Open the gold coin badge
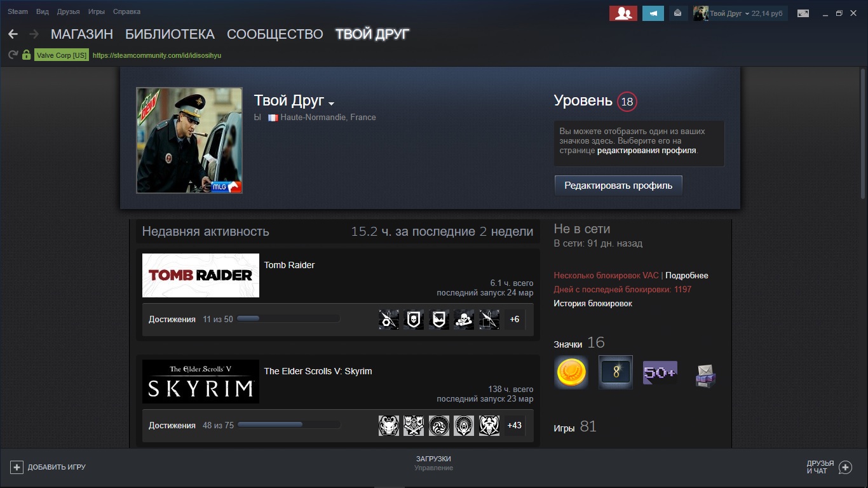868x488 pixels. [x=571, y=372]
